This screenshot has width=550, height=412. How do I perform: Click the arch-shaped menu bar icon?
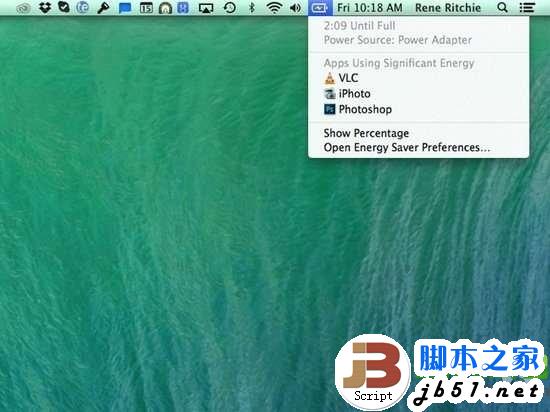[x=165, y=8]
